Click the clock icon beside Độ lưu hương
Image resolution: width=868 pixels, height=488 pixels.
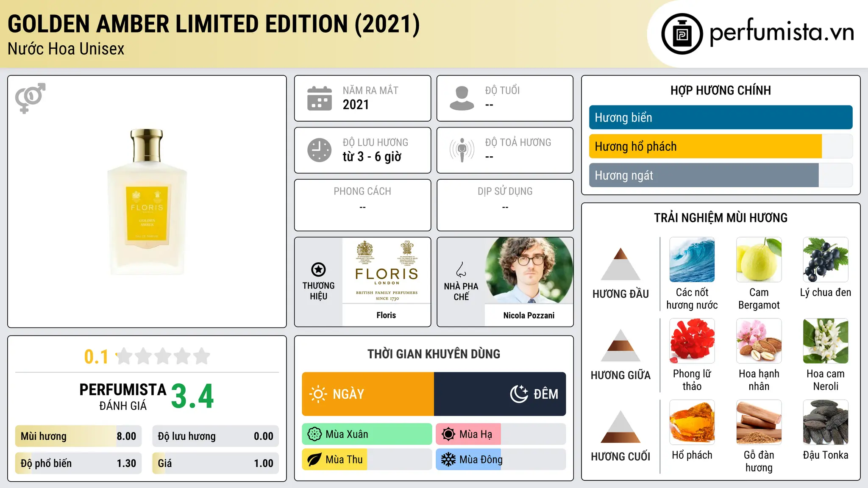coord(320,150)
